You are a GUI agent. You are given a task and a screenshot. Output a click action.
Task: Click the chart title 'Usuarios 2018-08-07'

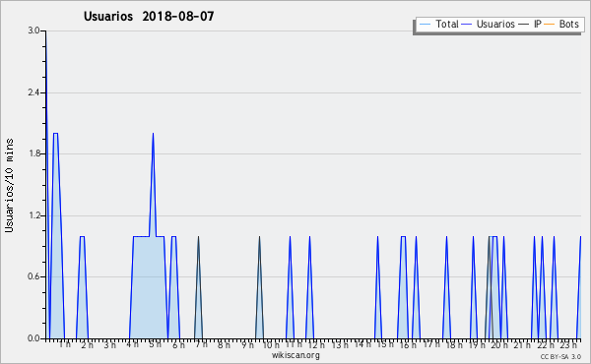[149, 16]
